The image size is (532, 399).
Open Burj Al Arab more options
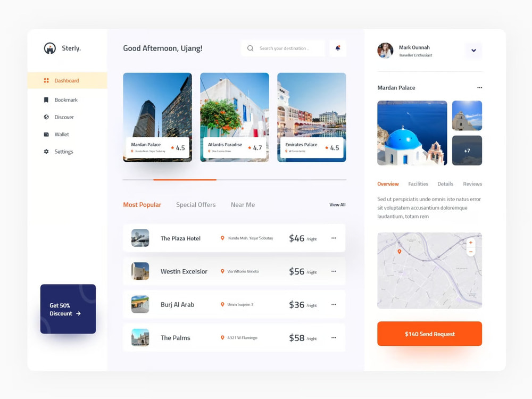334,304
